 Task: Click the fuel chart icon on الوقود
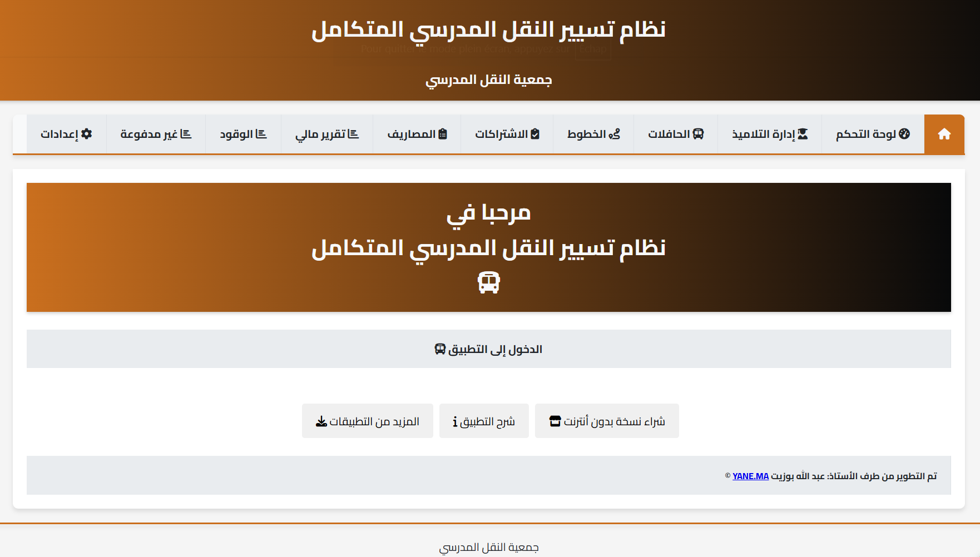pyautogui.click(x=261, y=133)
